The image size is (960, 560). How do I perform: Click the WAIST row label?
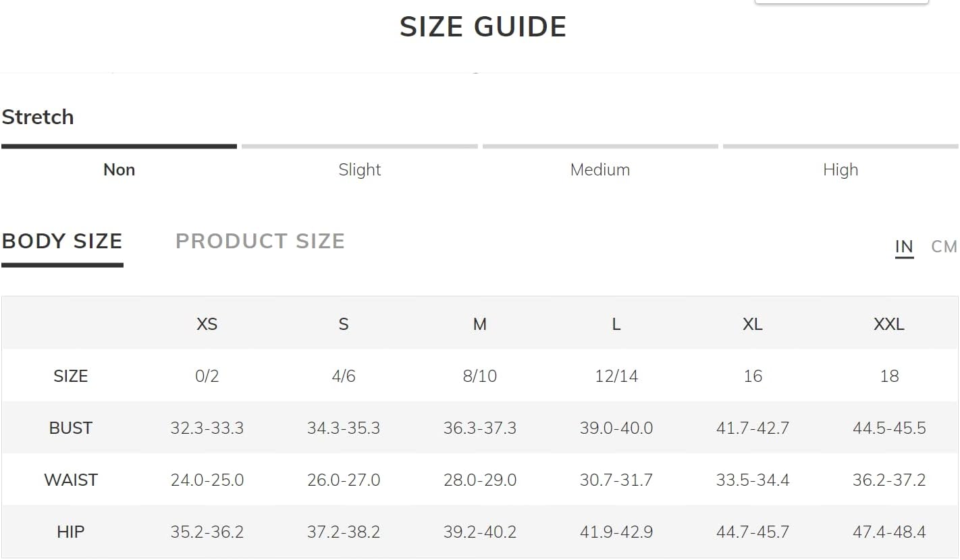coord(70,480)
